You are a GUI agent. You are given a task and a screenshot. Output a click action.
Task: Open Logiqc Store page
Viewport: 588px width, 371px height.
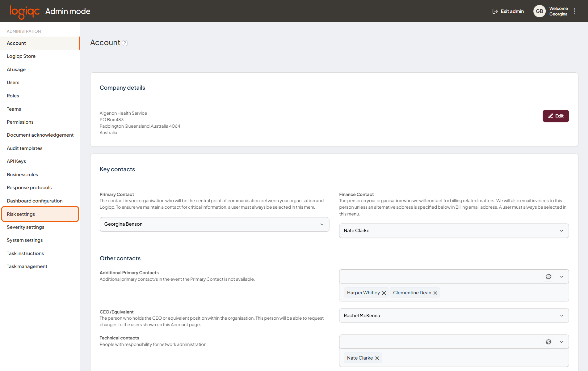pos(40,56)
